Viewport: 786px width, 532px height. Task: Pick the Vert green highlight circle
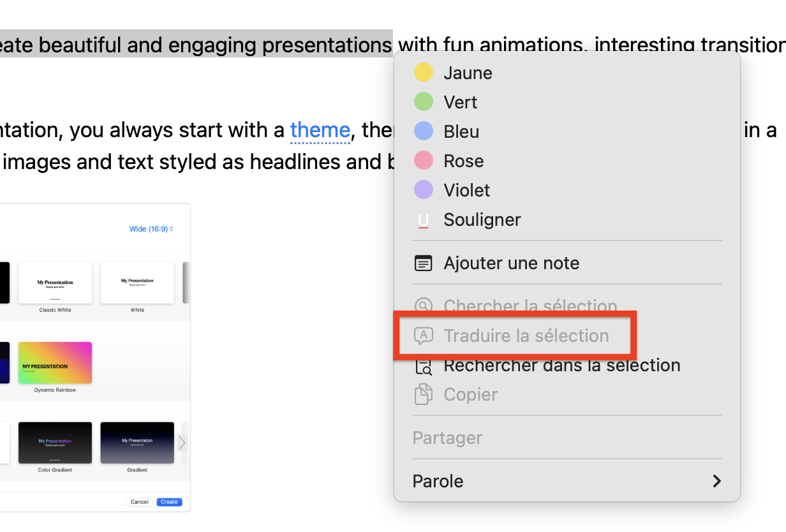pos(424,102)
